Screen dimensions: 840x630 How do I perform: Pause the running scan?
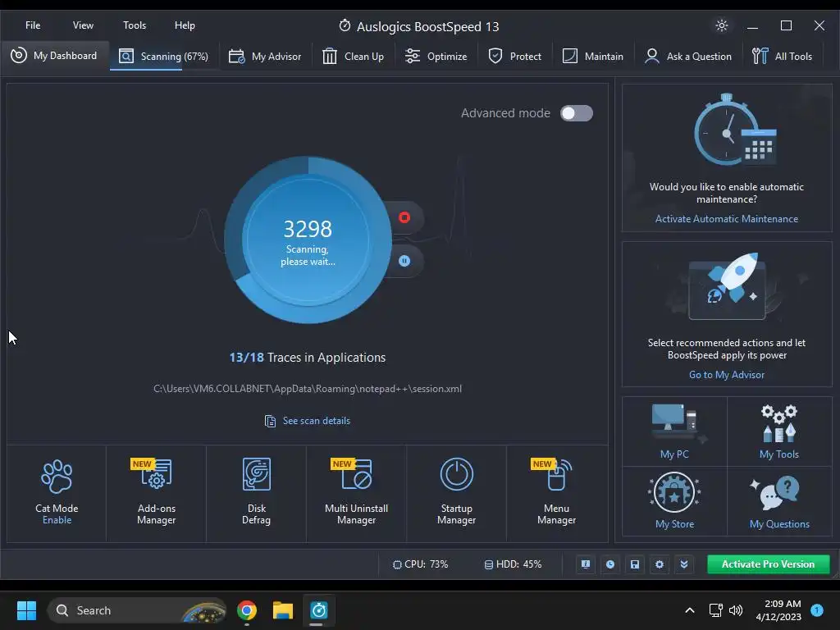point(404,261)
